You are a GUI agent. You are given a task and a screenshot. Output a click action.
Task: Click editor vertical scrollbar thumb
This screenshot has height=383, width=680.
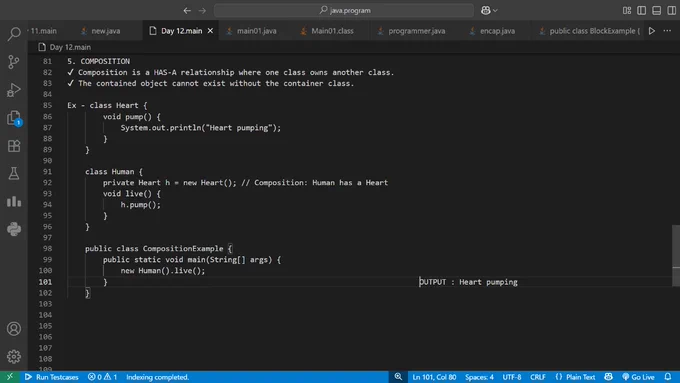(676, 255)
